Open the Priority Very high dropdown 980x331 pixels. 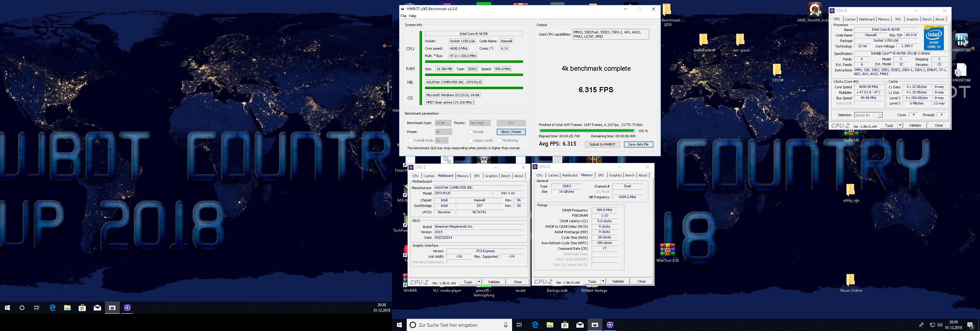point(480,123)
